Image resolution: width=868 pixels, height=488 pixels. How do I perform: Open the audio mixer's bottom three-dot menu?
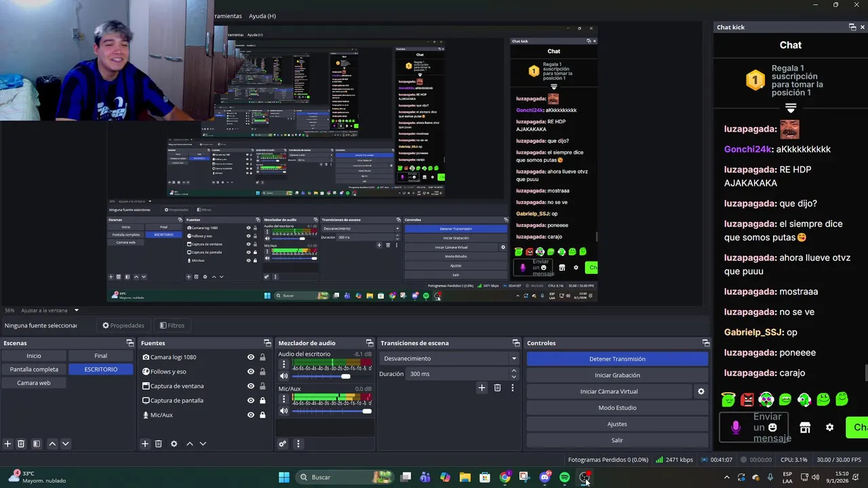(x=298, y=444)
